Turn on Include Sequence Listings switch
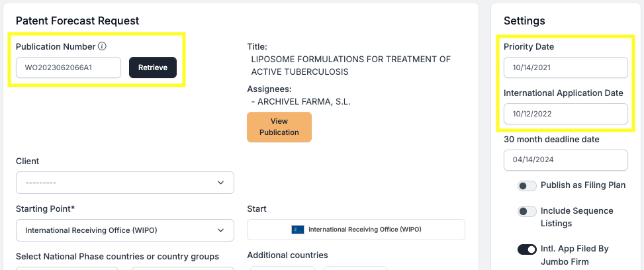The width and height of the screenshot is (644, 270). click(x=527, y=211)
